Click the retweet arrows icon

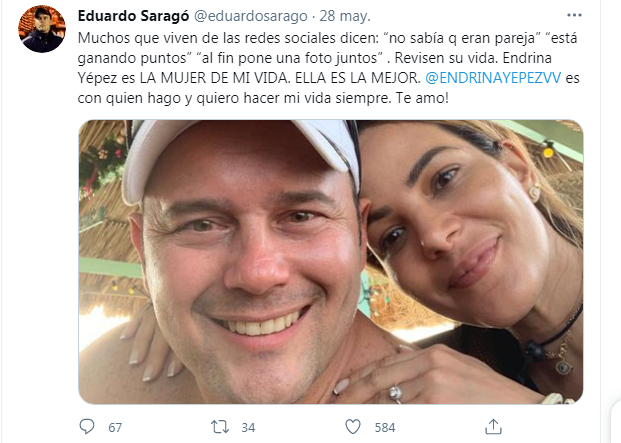pos(219,427)
